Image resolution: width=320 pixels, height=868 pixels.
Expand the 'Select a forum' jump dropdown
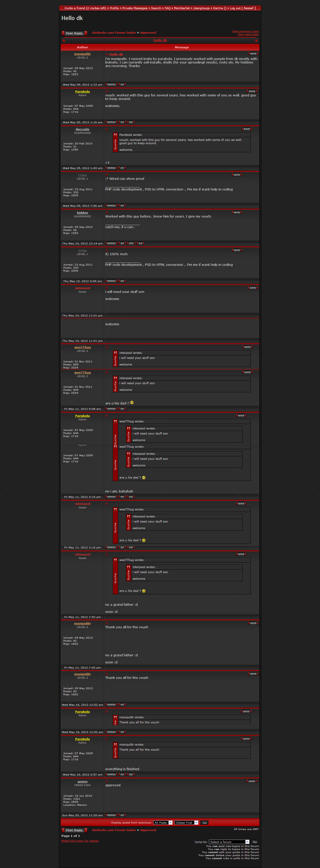coord(229,842)
